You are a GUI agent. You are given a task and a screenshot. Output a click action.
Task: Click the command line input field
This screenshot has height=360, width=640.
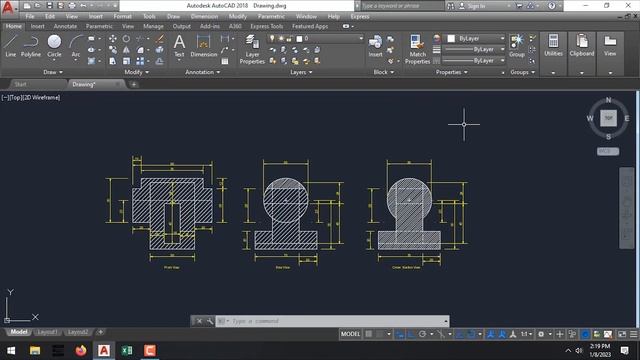click(337, 321)
